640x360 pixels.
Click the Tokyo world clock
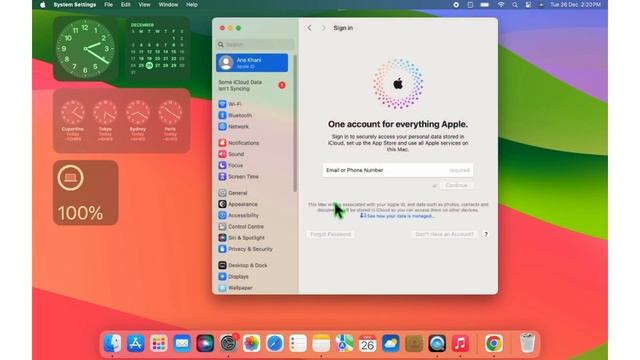[105, 120]
